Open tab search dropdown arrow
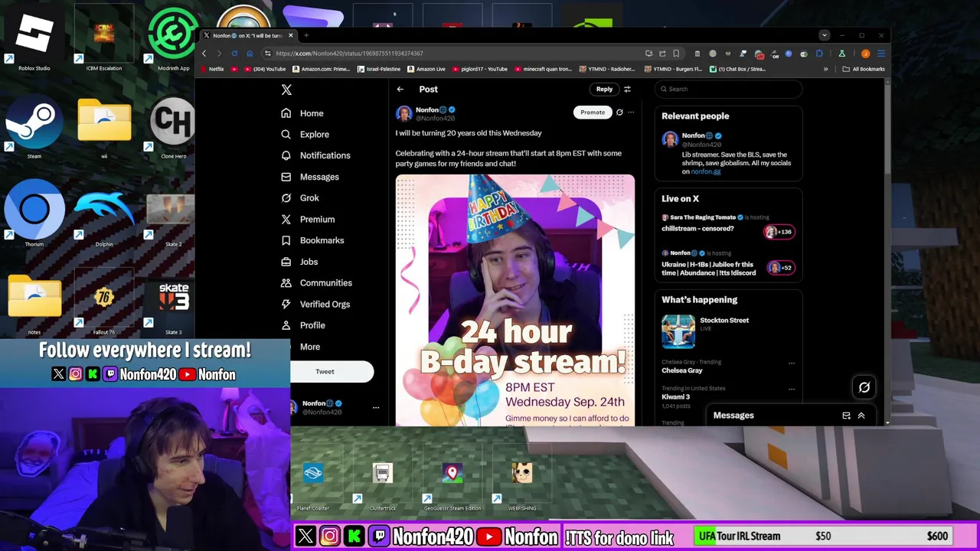The image size is (980, 551). coord(825,35)
